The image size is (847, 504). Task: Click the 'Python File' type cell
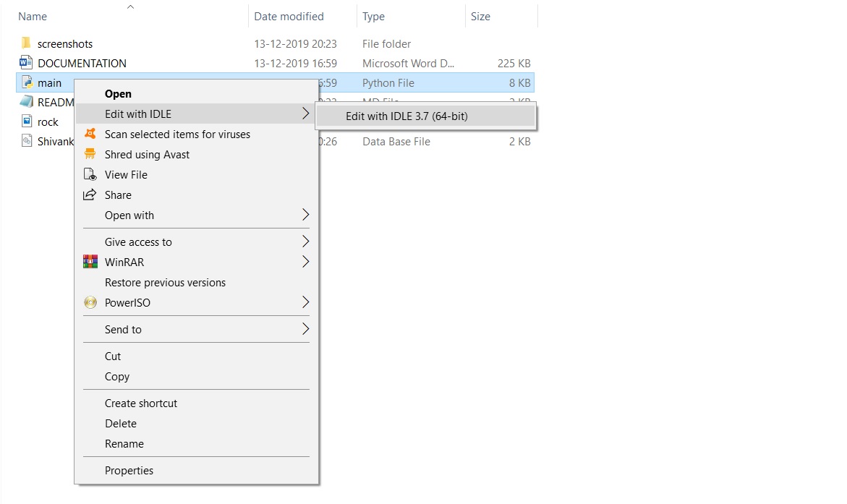pos(388,82)
